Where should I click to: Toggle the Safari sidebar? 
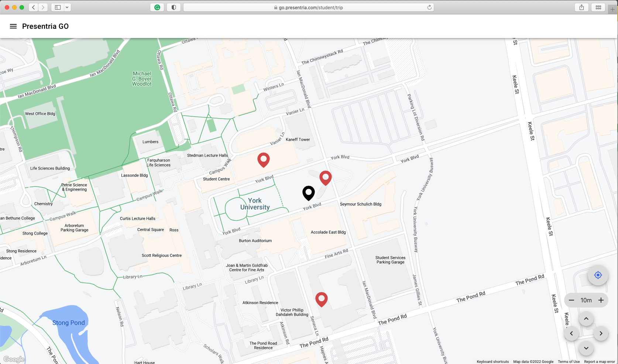(x=58, y=7)
